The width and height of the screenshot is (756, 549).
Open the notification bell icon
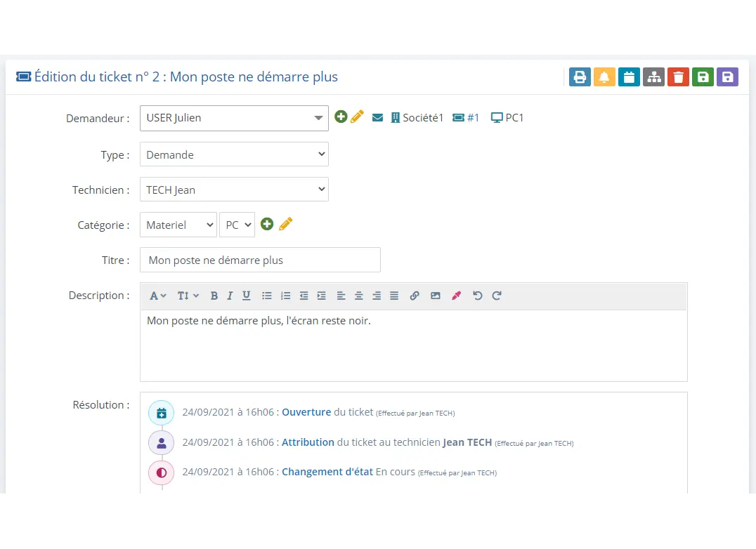(x=604, y=77)
